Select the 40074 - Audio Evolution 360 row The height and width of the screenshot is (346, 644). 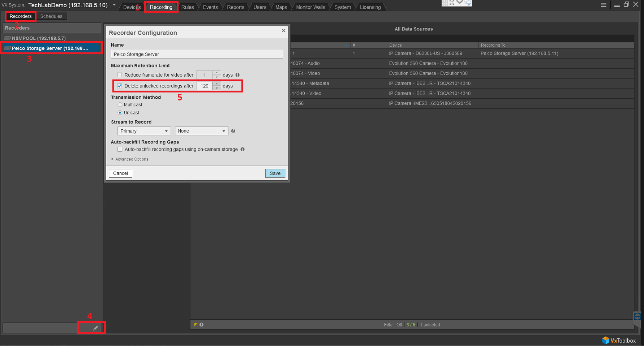tap(462, 63)
